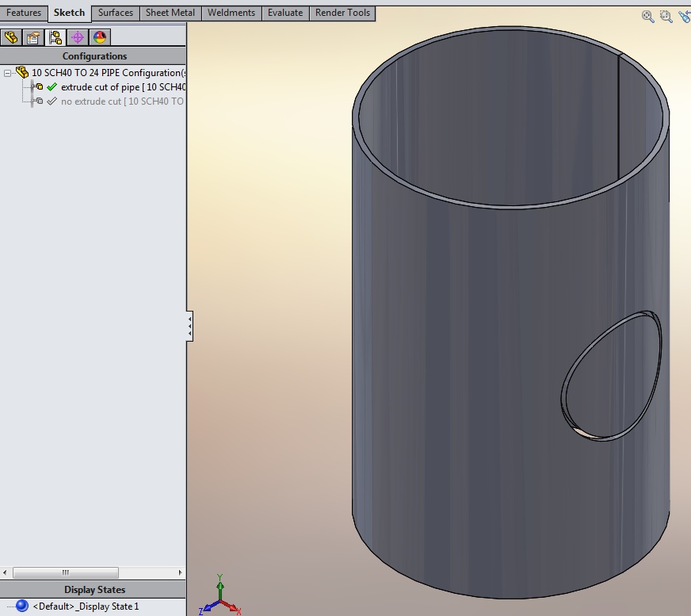The width and height of the screenshot is (691, 616).
Task: Open the DisplayManager color ball tab
Action: 100,37
